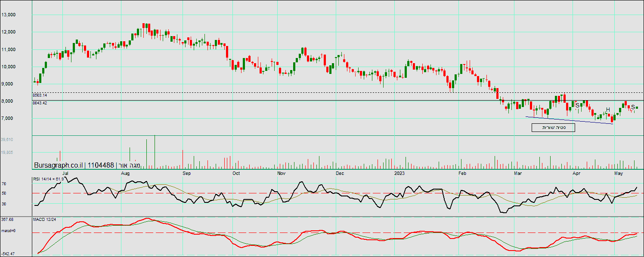Click the H head pattern marker
644x257 pixels.
pos(608,110)
